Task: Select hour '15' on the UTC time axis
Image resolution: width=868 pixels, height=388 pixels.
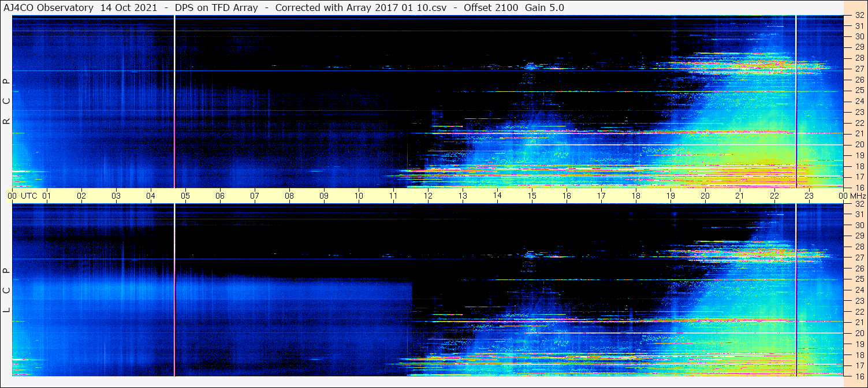Action: click(x=532, y=196)
